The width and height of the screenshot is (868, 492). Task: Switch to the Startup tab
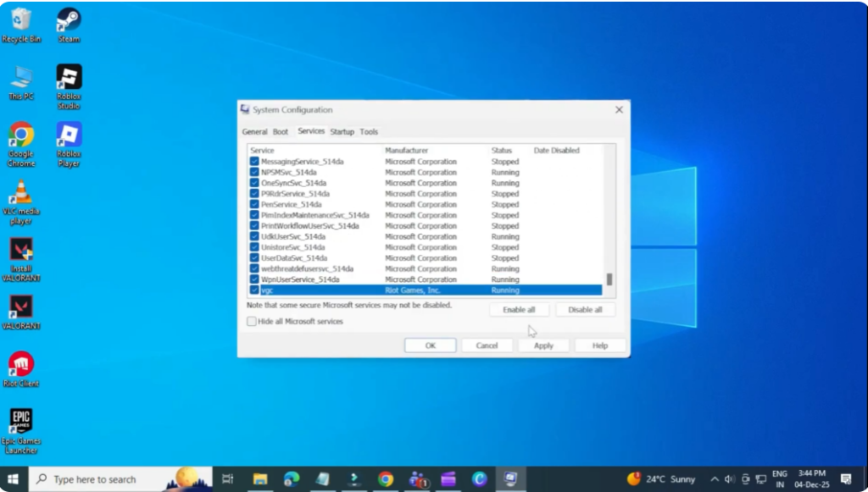342,131
